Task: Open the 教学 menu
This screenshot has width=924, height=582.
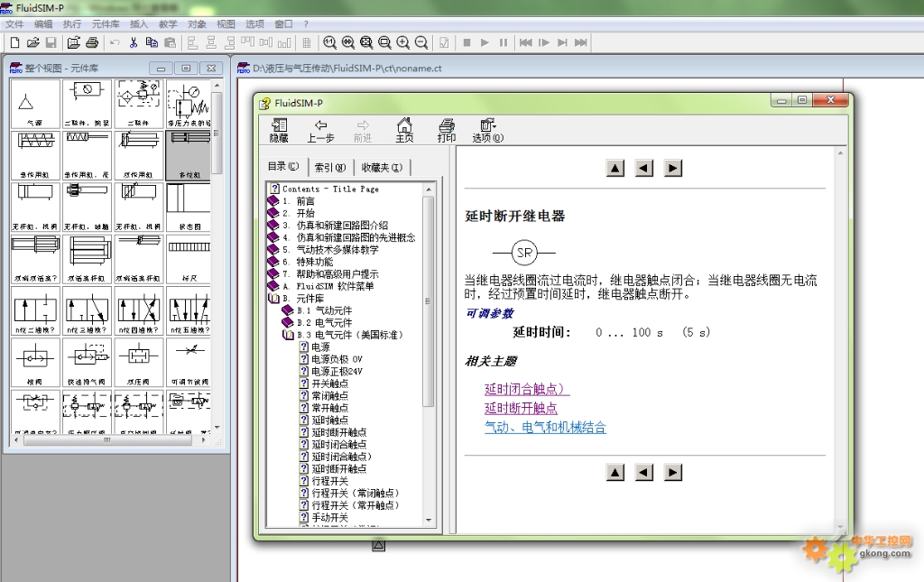Action: [x=168, y=24]
